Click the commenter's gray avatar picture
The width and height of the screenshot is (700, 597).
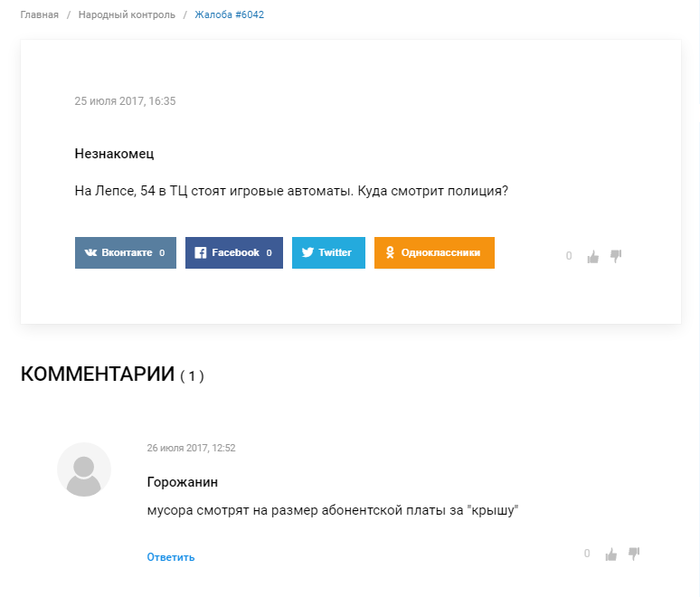[84, 470]
